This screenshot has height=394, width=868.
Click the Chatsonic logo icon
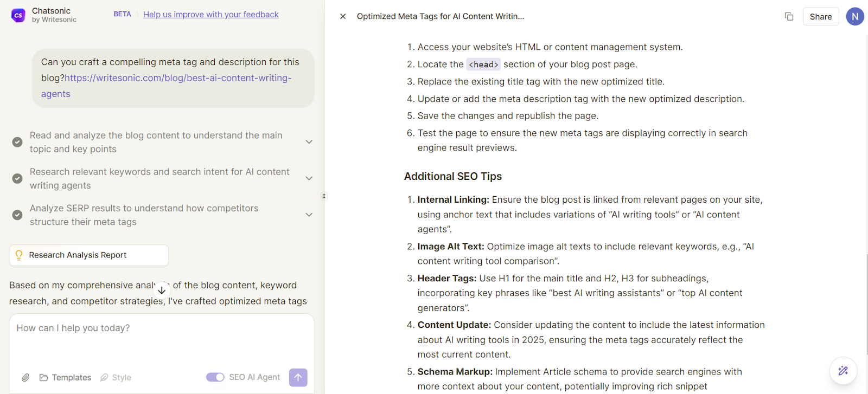(x=18, y=15)
